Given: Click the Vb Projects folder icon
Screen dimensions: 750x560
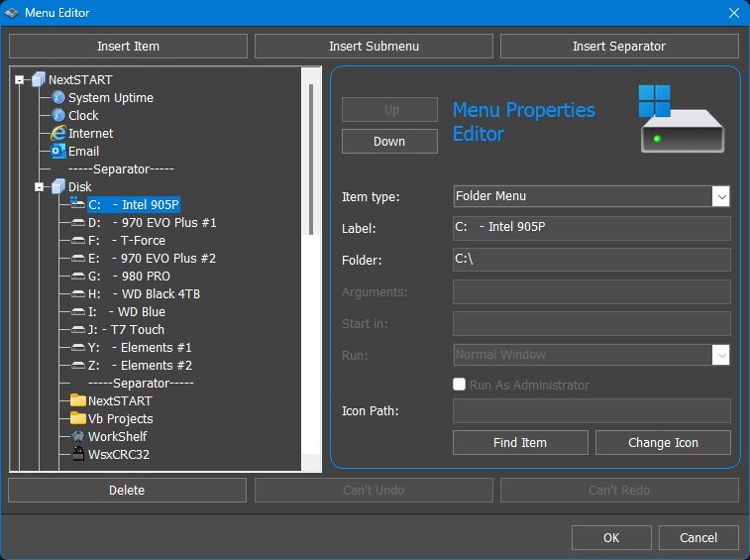Looking at the screenshot, I should coord(78,418).
